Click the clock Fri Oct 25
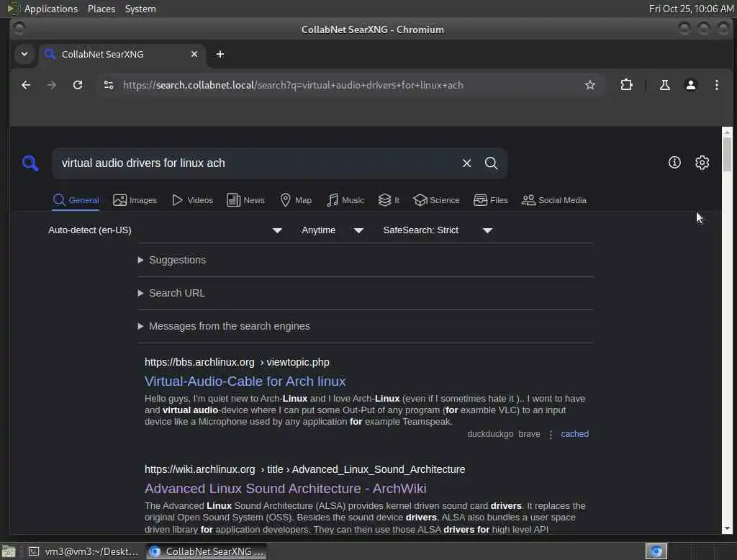This screenshot has height=560, width=737. [x=691, y=9]
